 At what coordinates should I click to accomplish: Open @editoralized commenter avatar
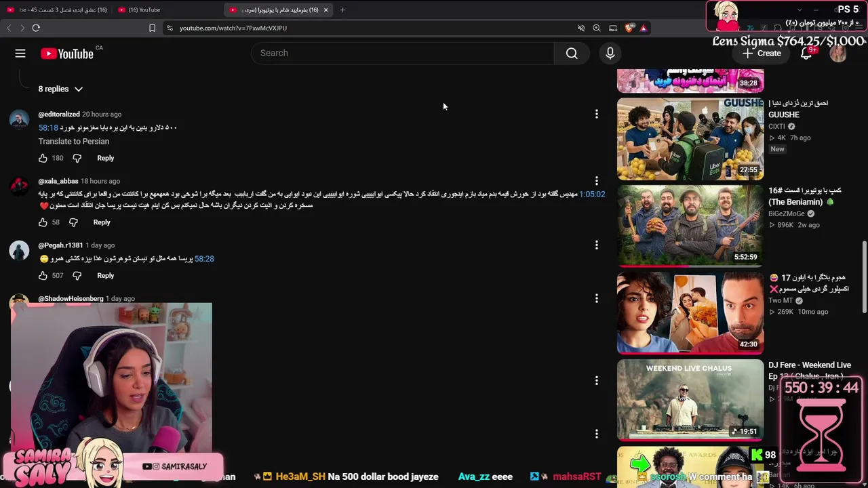pyautogui.click(x=19, y=119)
